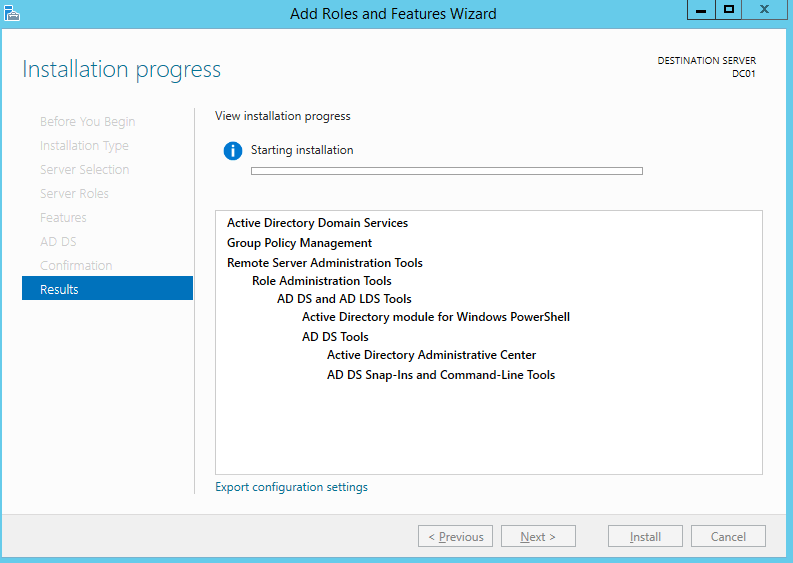
Task: Select the Confirmation step
Action: pos(76,266)
